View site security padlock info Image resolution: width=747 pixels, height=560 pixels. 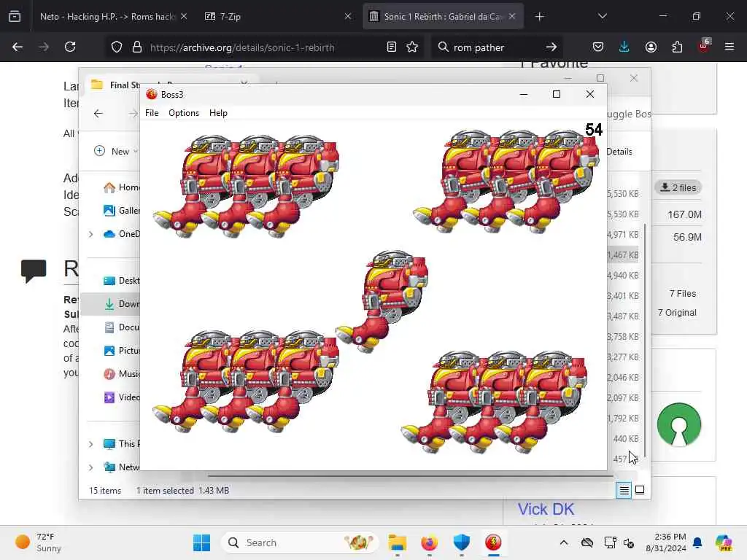pyautogui.click(x=137, y=47)
